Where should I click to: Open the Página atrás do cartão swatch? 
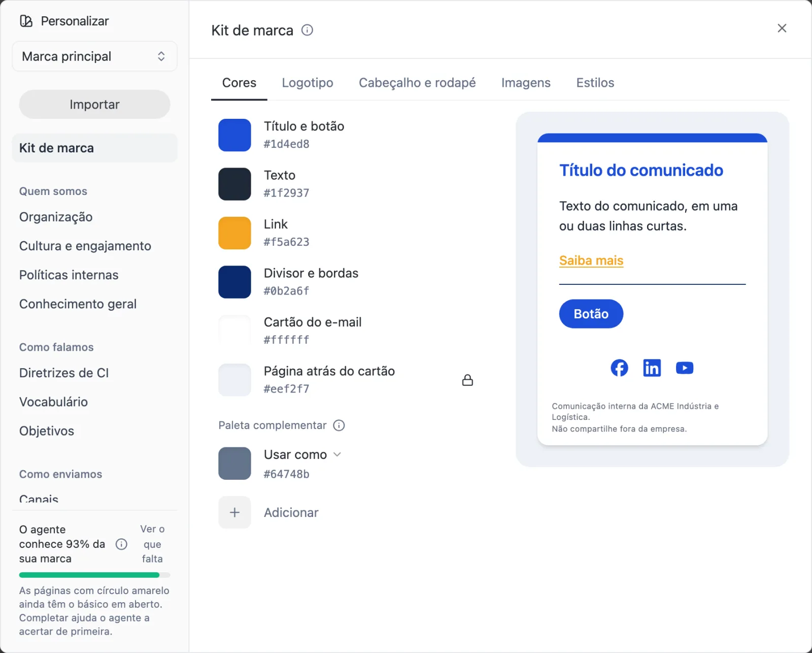pos(234,380)
